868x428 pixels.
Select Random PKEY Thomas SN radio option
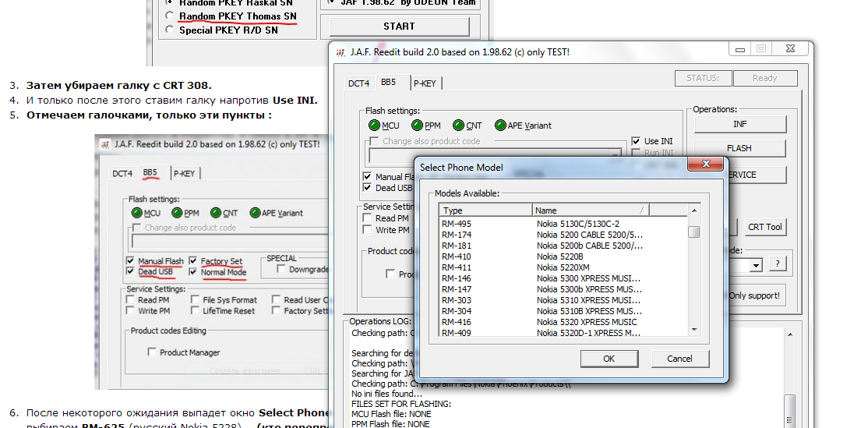pyautogui.click(x=169, y=16)
